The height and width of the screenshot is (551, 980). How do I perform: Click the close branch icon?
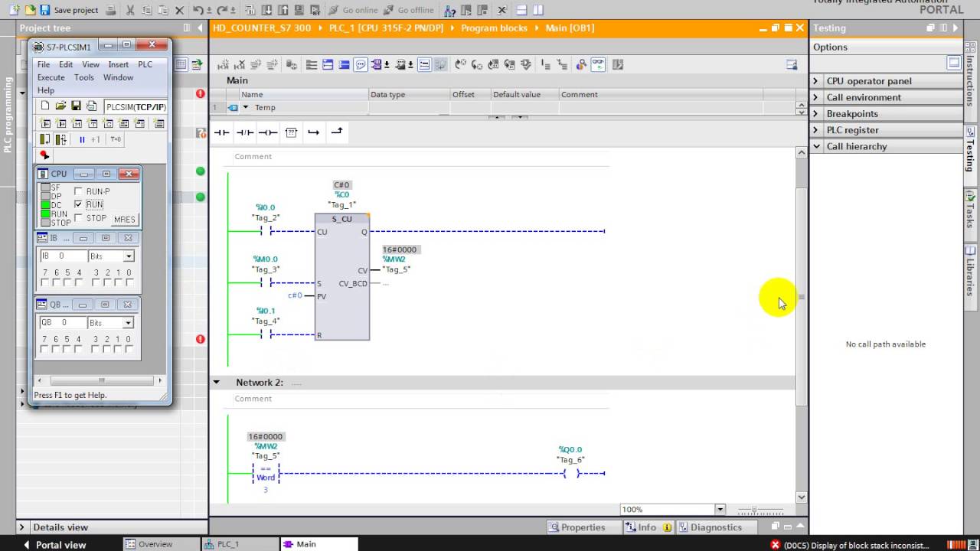tap(336, 132)
